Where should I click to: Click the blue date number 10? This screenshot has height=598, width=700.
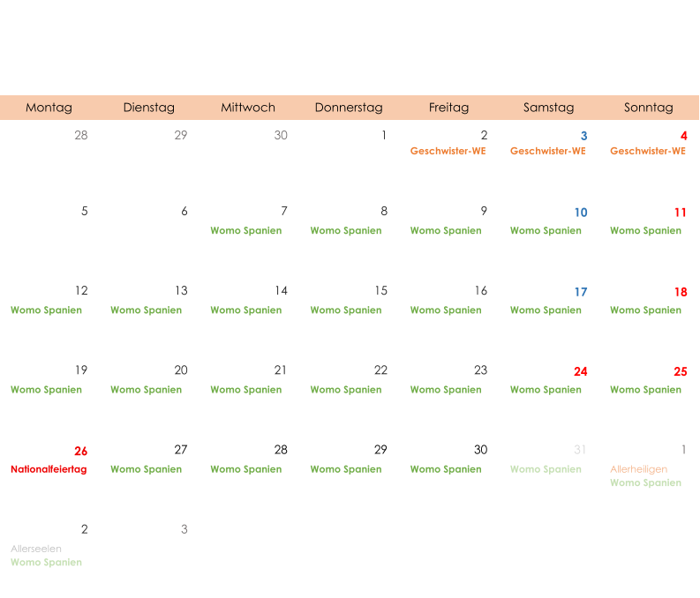pyautogui.click(x=580, y=213)
